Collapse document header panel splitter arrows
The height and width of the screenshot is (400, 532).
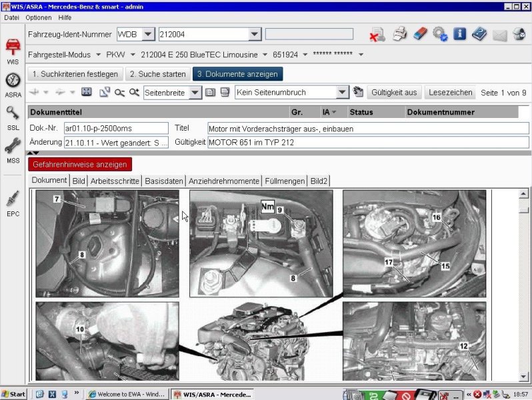tap(33, 153)
